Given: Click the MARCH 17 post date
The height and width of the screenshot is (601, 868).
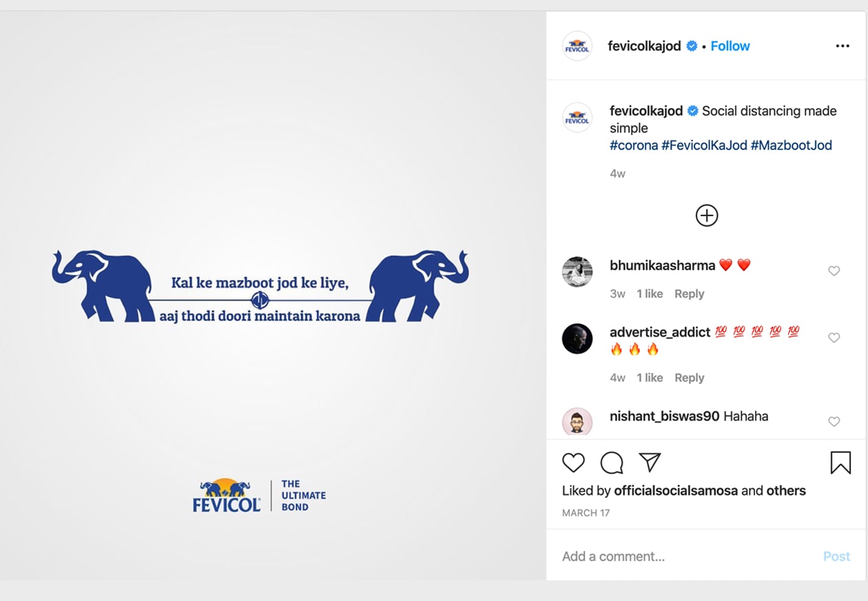Looking at the screenshot, I should [x=586, y=513].
